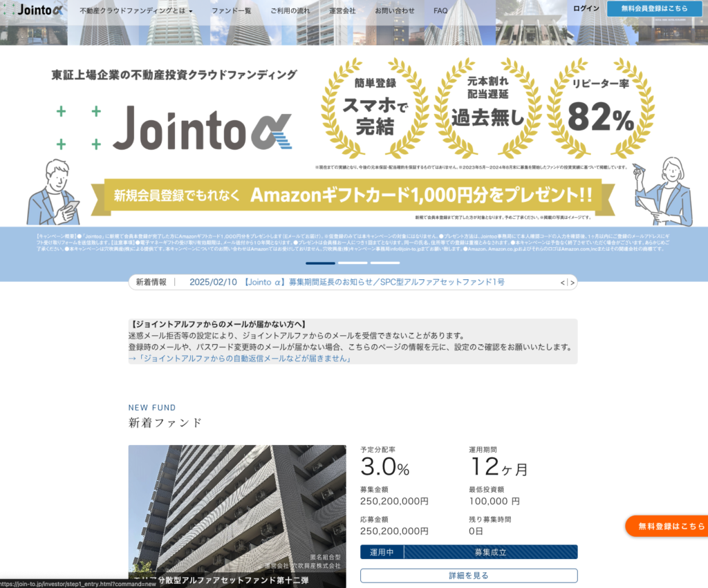The height and width of the screenshot is (588, 708).
Task: Open the ご利用の流れ menu item
Action: coord(290,11)
